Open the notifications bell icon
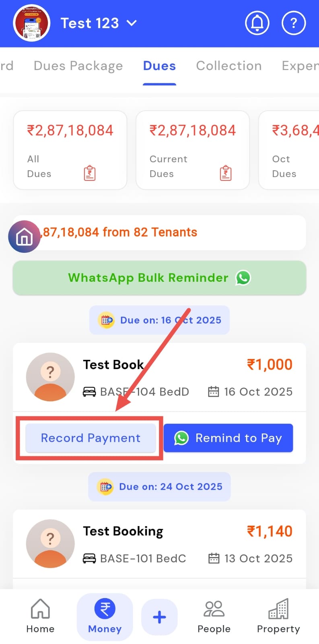Viewport: 319px width, 644px height. [x=257, y=23]
